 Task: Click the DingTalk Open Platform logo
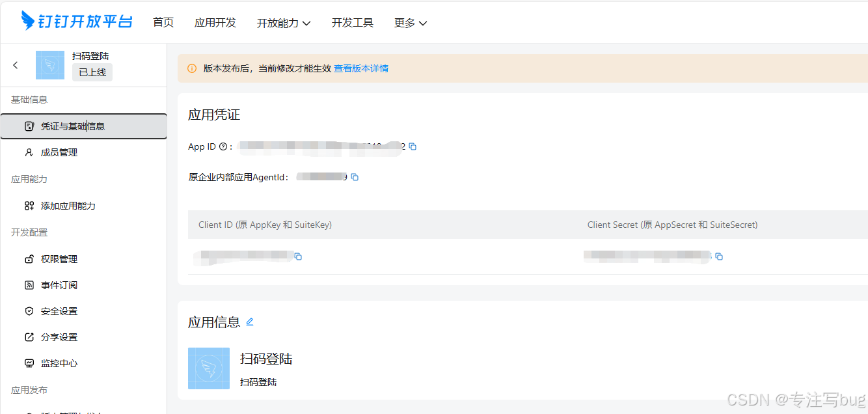click(x=77, y=20)
